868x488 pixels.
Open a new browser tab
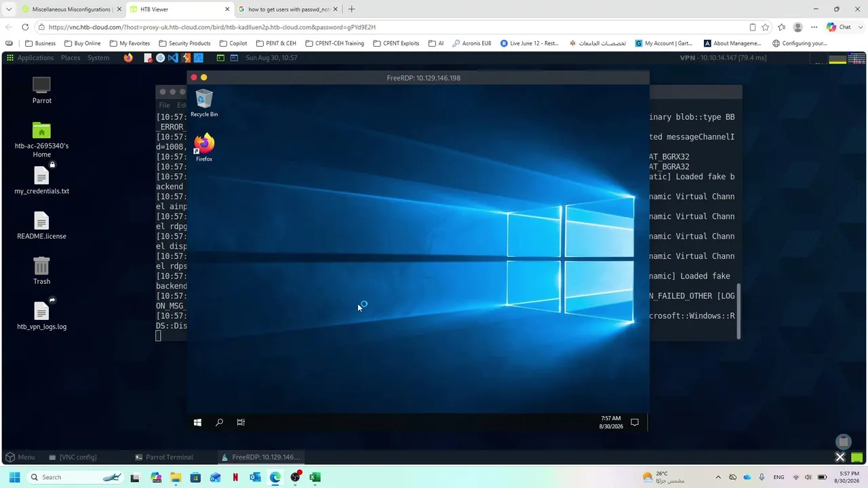point(351,9)
